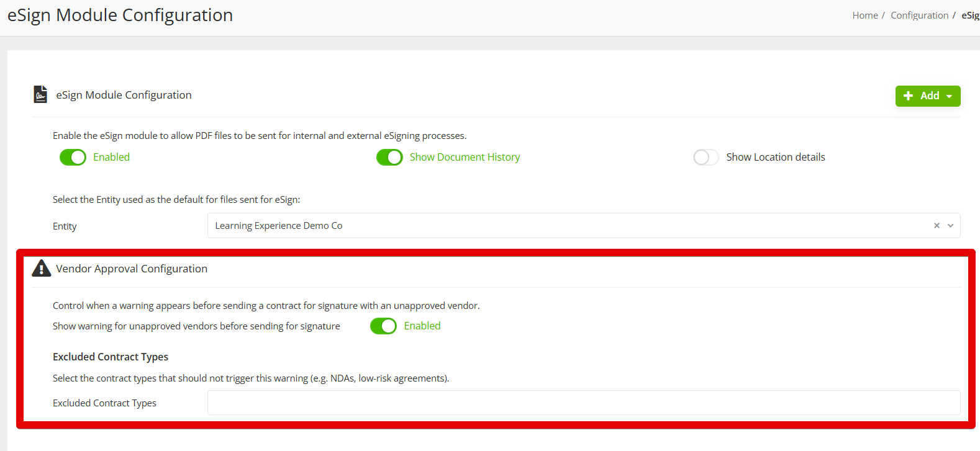The width and height of the screenshot is (980, 451).
Task: Click the Show Document History label
Action: [x=465, y=158]
